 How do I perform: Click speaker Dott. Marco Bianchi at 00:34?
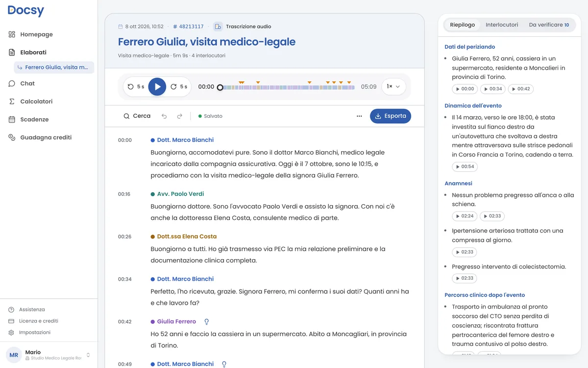185,279
